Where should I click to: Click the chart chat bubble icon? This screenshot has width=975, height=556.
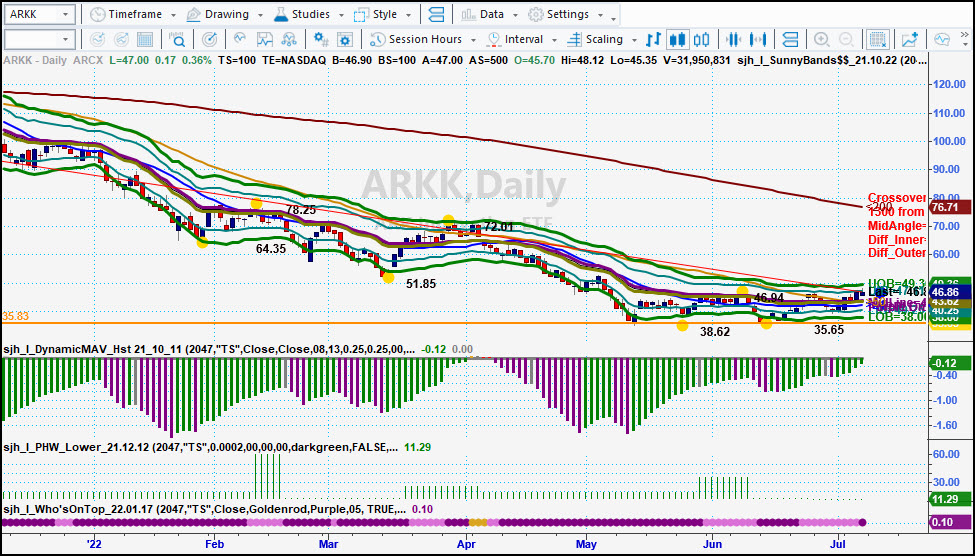click(x=942, y=40)
